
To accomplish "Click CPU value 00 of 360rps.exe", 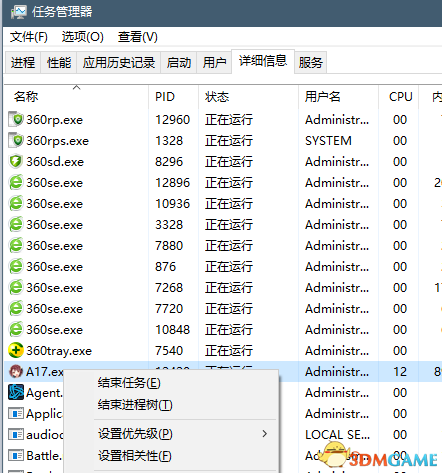I will 400,141.
